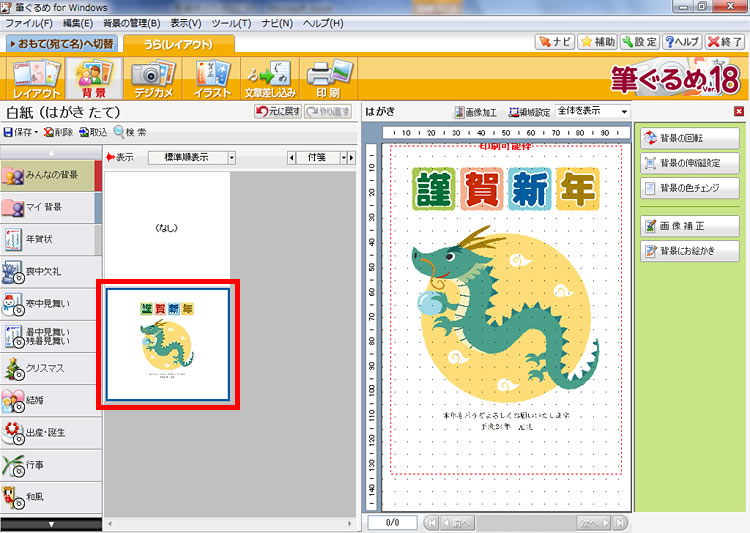Screen dimensions: 750x533
Task: Open the ヘルプ(H) menu
Action: pyautogui.click(x=323, y=23)
